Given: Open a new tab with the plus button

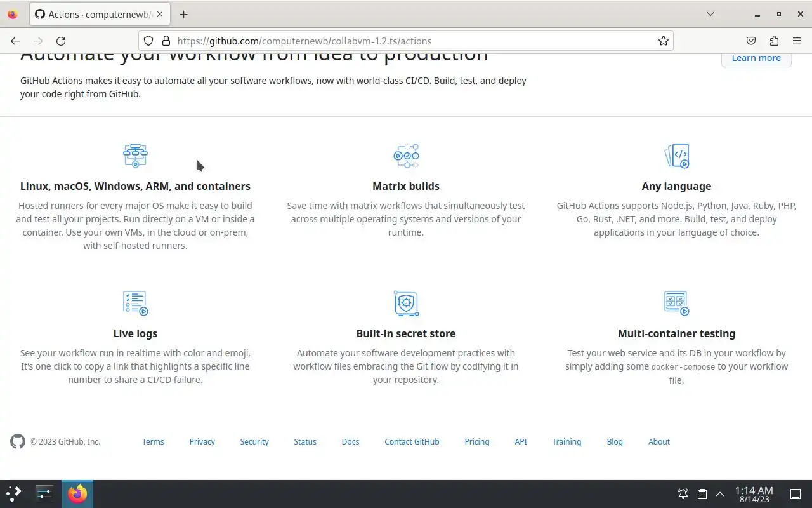Looking at the screenshot, I should (183, 14).
